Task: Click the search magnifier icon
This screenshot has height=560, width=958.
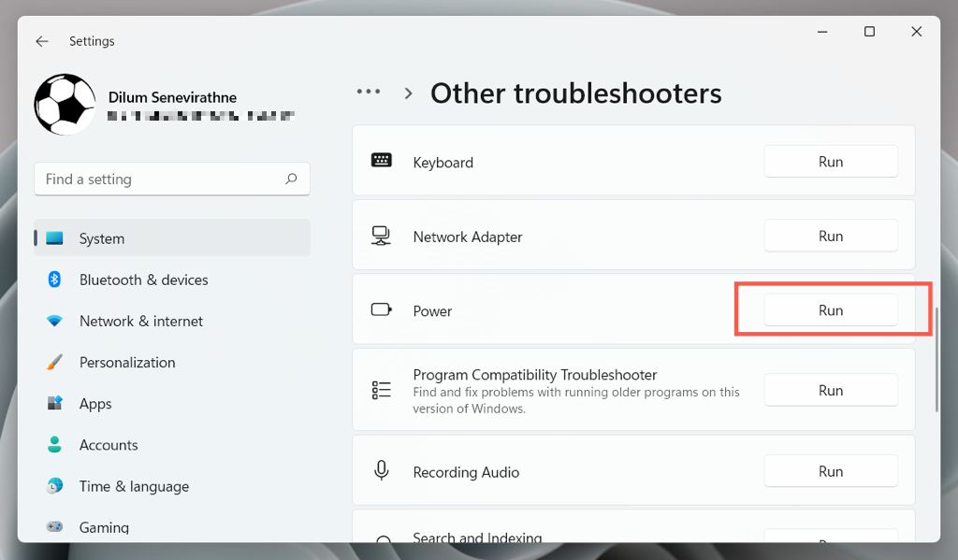Action: (x=291, y=179)
